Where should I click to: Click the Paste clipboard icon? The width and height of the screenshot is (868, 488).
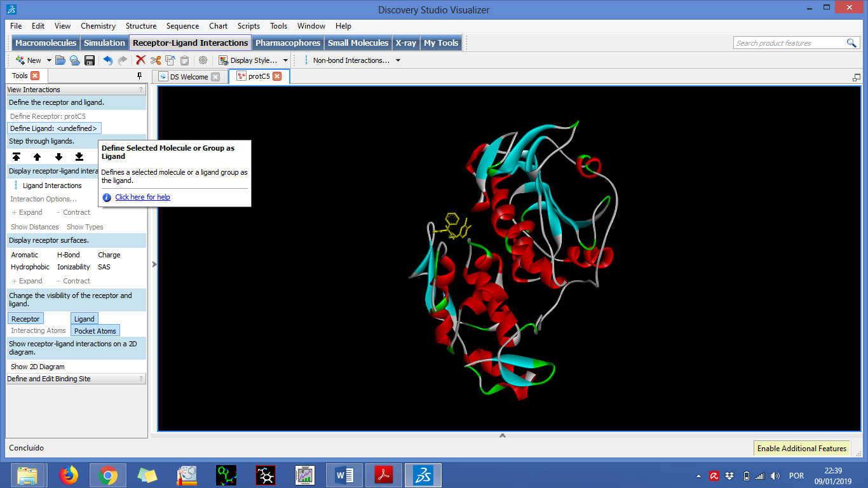pos(184,60)
